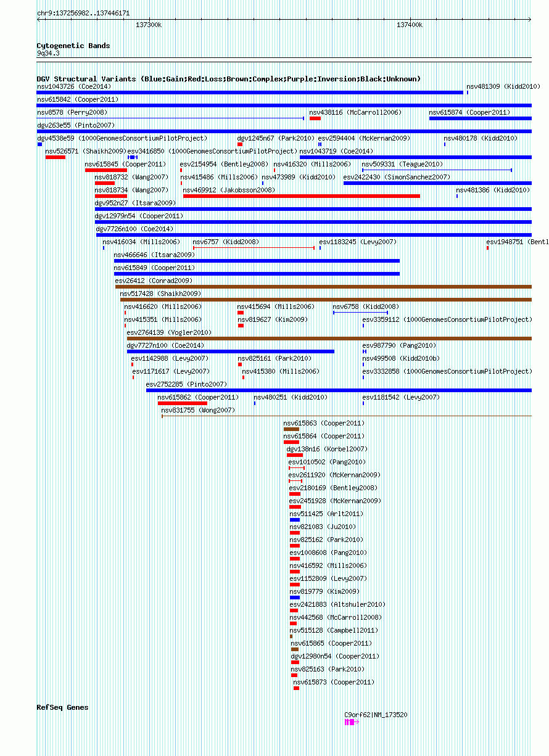Open dgv12979n54 (Cooper2011) variant

139,216
